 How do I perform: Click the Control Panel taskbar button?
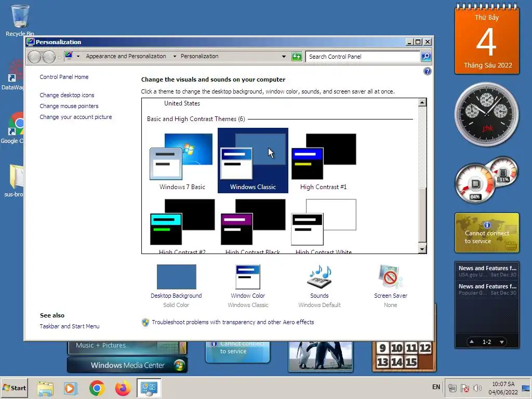[149, 388]
